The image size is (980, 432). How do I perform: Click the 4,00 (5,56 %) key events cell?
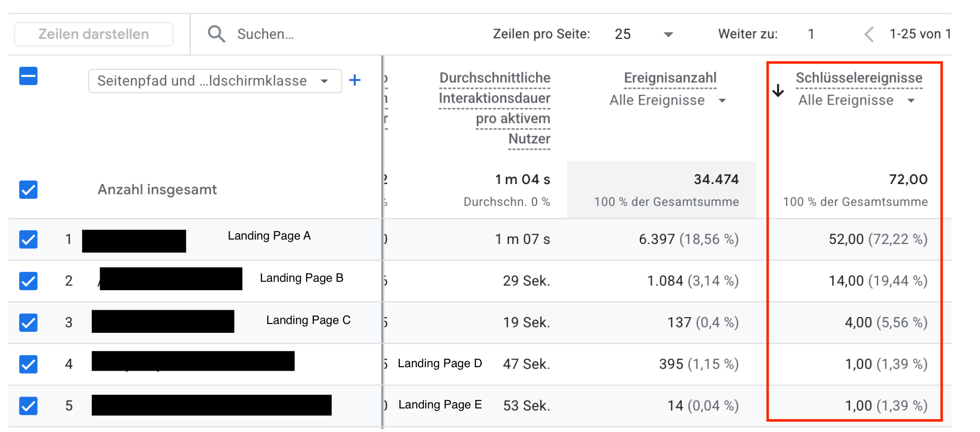click(886, 323)
